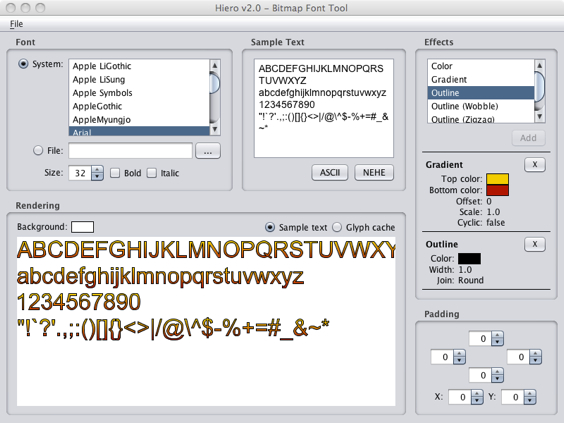564x423 pixels.
Task: Click the font file path field
Action: coord(131,151)
